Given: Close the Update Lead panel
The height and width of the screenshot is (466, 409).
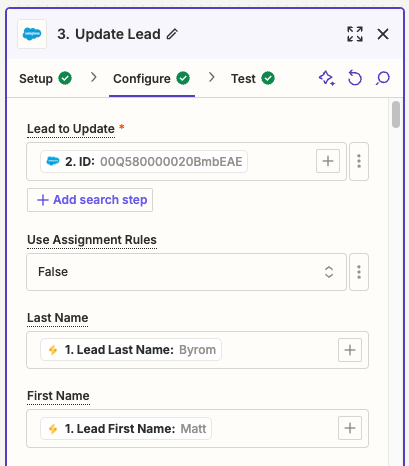Looking at the screenshot, I should pos(383,34).
